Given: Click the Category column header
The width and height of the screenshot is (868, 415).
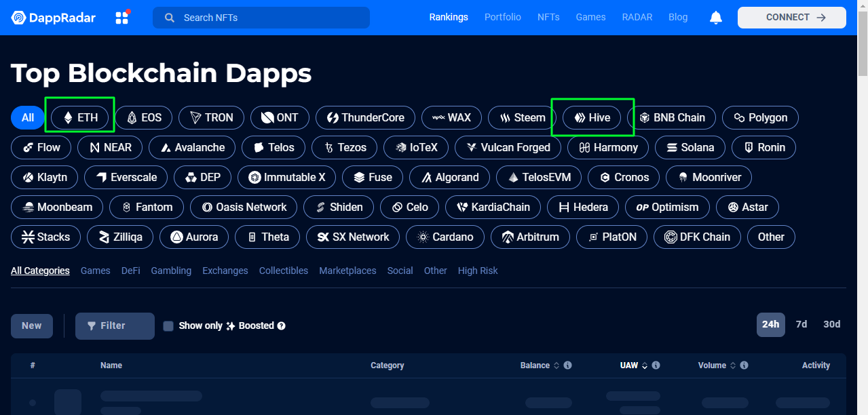Looking at the screenshot, I should pos(388,365).
